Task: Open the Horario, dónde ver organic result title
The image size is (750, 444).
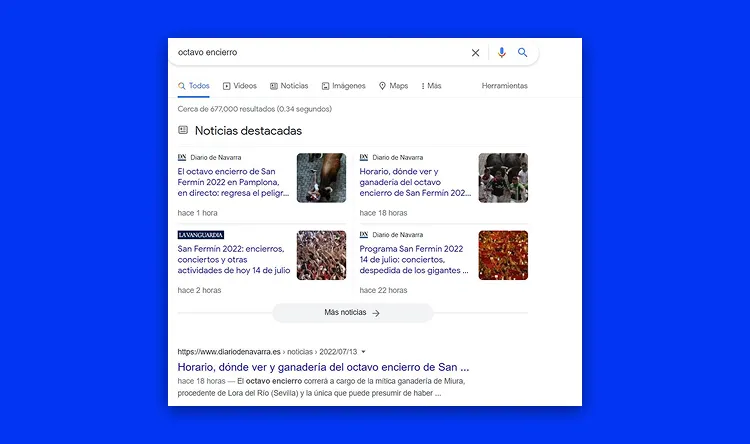Action: 323,367
